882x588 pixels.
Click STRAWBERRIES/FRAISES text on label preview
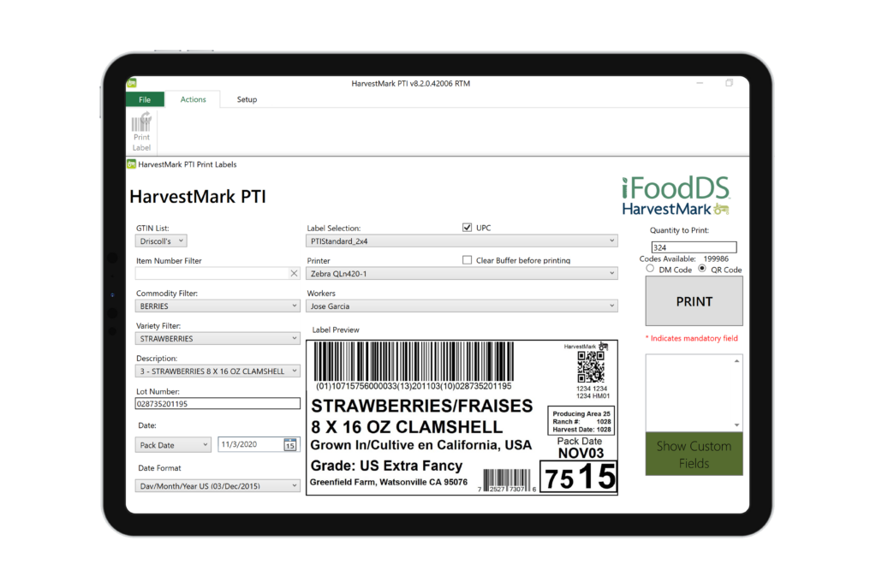(422, 406)
